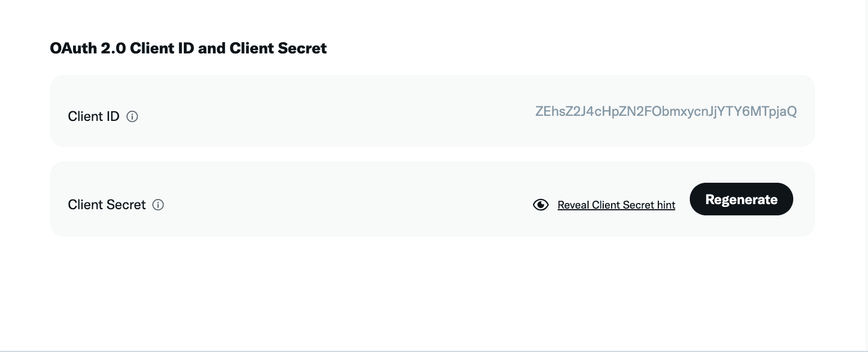Click the Client Secret row label
Image resolution: width=868 pixels, height=352 pixels.
(x=106, y=205)
